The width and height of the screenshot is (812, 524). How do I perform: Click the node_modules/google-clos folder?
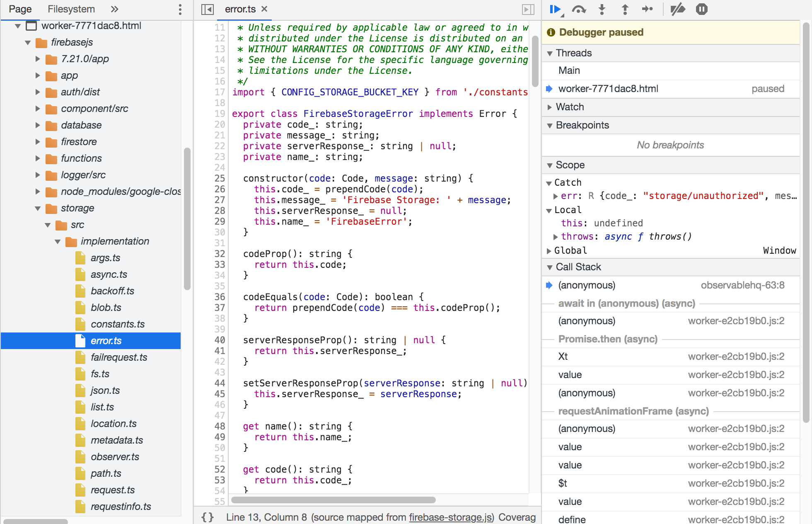121,192
